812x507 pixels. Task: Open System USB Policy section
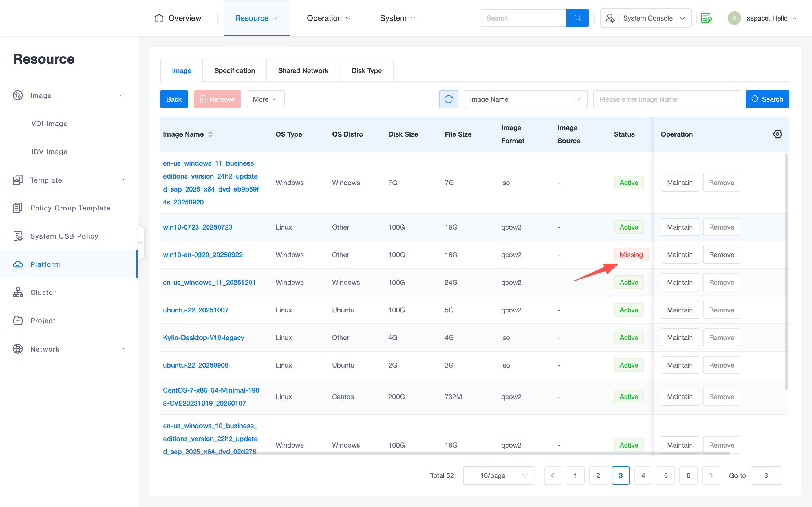(x=64, y=236)
